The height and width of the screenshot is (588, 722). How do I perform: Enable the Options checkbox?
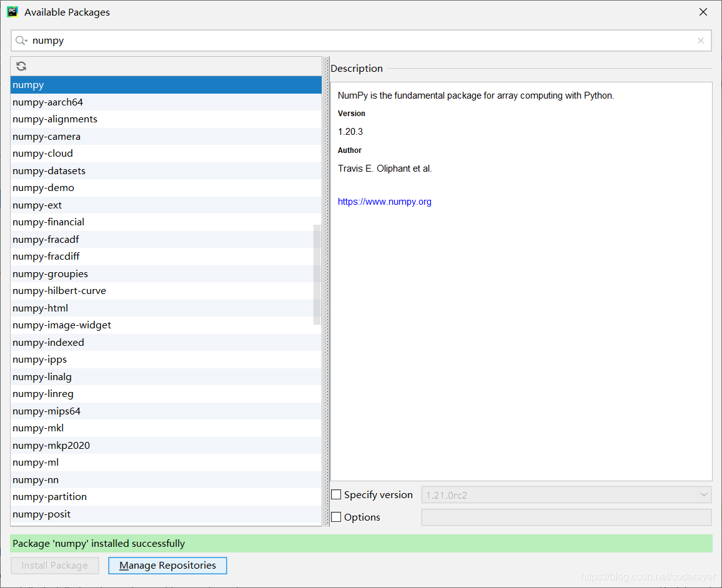pyautogui.click(x=336, y=517)
